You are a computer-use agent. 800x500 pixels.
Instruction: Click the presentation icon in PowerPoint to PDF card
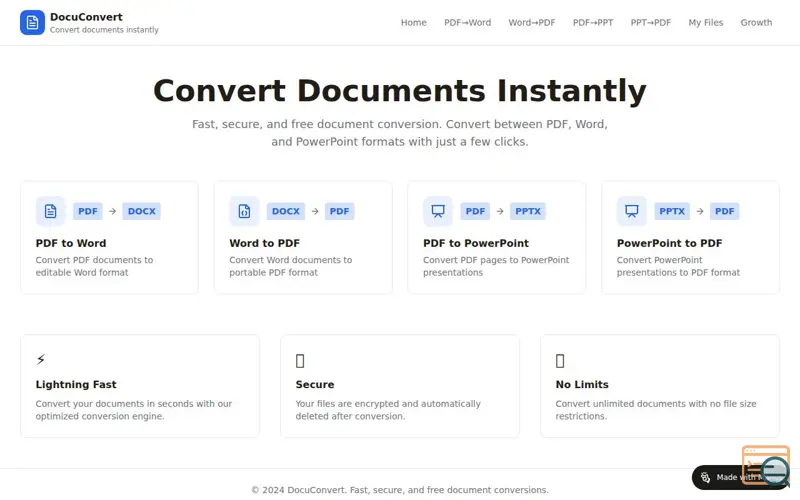[632, 211]
